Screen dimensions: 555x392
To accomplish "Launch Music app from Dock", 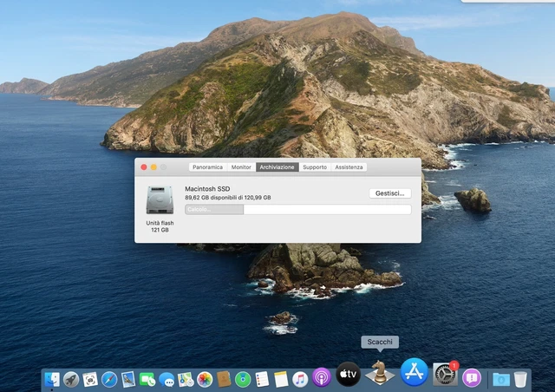I will (x=300, y=380).
